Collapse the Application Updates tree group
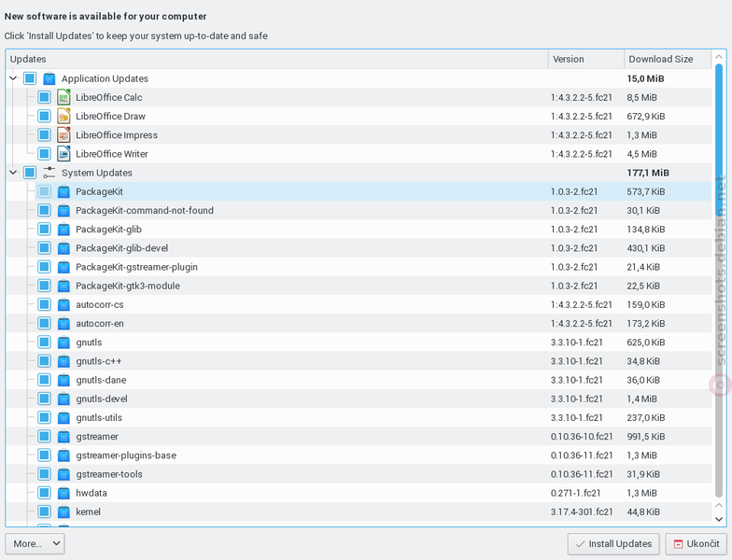The height and width of the screenshot is (560, 732). tap(13, 78)
